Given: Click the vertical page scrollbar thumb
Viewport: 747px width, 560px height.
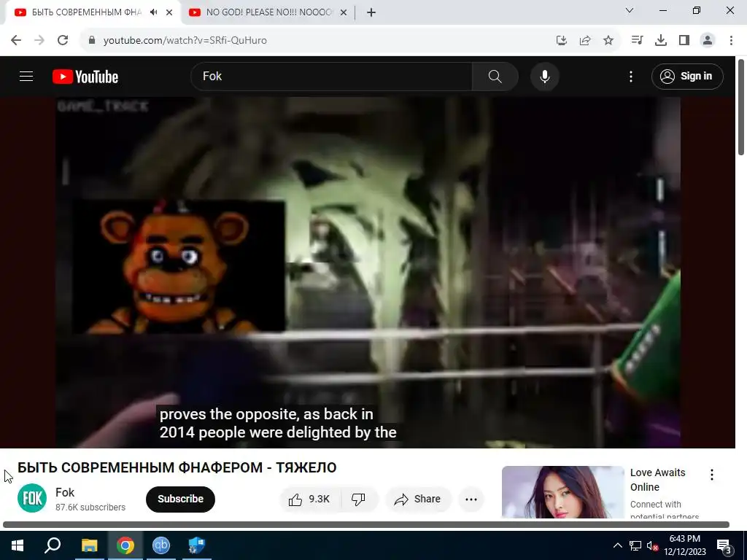Looking at the screenshot, I should (741, 106).
